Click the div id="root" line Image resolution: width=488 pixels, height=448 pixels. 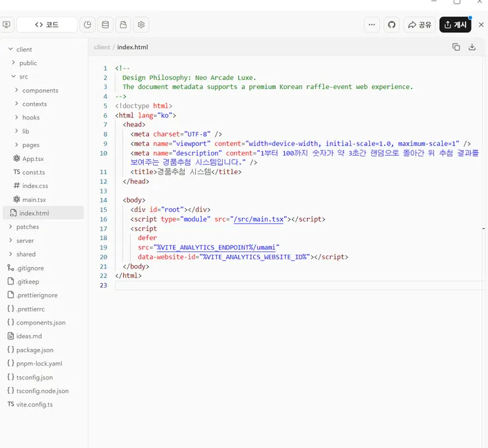[170, 210]
